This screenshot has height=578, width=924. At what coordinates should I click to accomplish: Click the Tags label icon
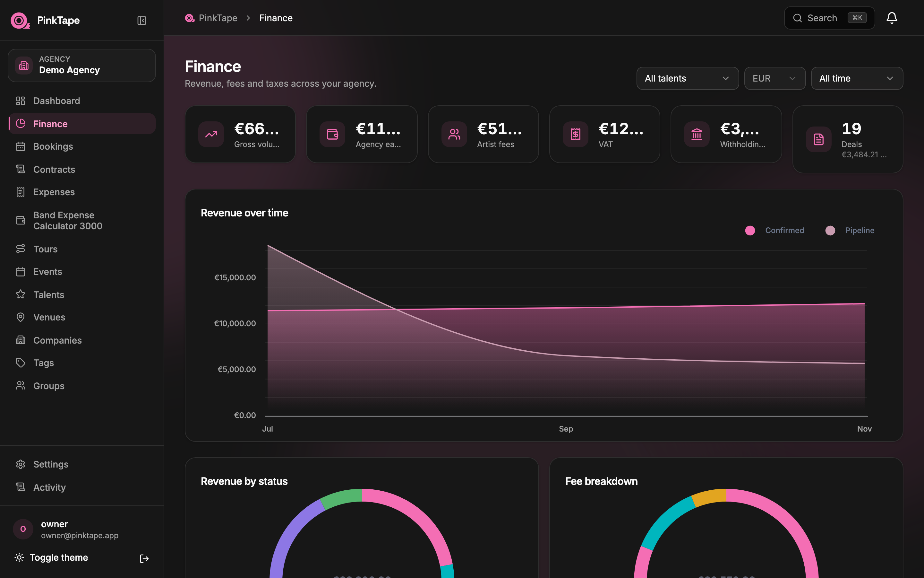pos(21,363)
